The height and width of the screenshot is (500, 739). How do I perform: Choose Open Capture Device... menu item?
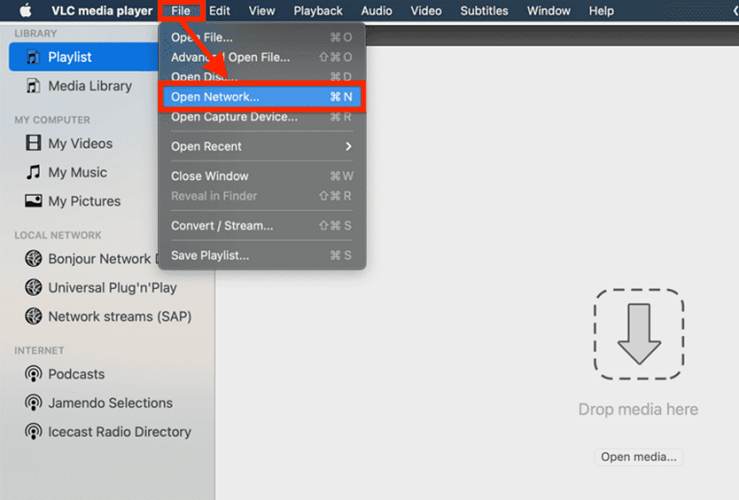pyautogui.click(x=234, y=117)
